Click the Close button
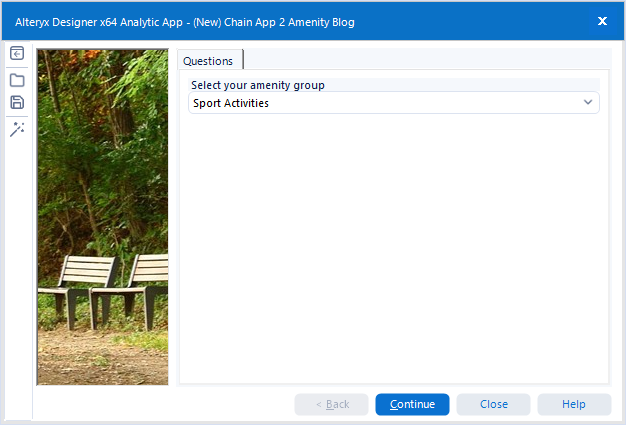 click(493, 404)
